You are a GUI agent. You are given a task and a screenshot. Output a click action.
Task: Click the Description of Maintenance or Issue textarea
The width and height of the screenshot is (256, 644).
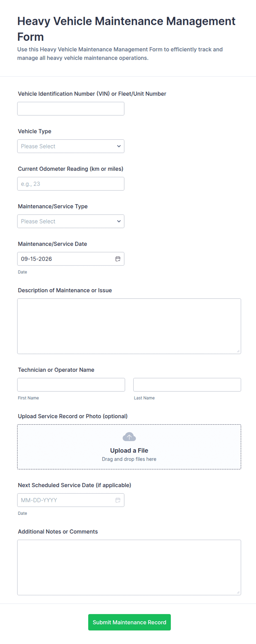129,326
